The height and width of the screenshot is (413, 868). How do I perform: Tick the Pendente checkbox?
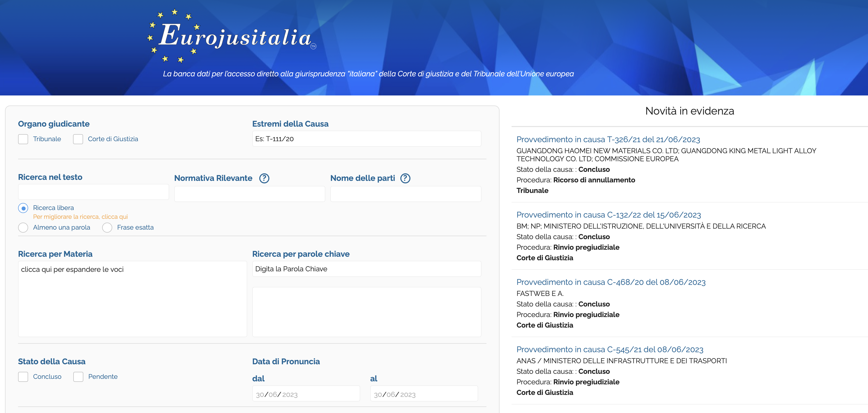[79, 377]
